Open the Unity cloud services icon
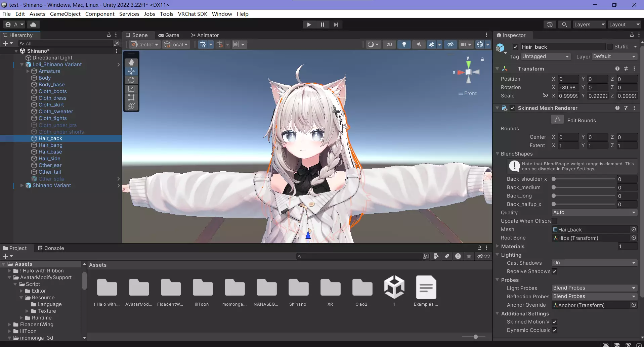The width and height of the screenshot is (644, 347). point(33,25)
